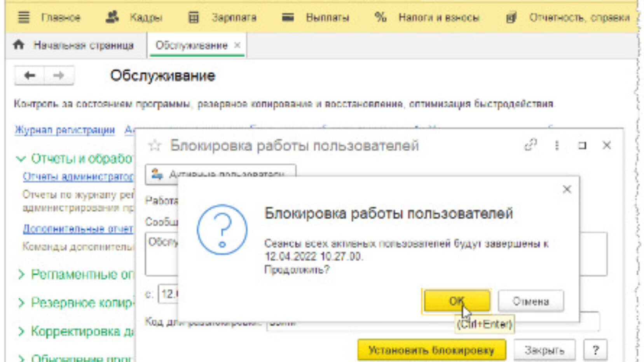
Task: Expand the Регламентные операции section
Action: pyautogui.click(x=21, y=275)
